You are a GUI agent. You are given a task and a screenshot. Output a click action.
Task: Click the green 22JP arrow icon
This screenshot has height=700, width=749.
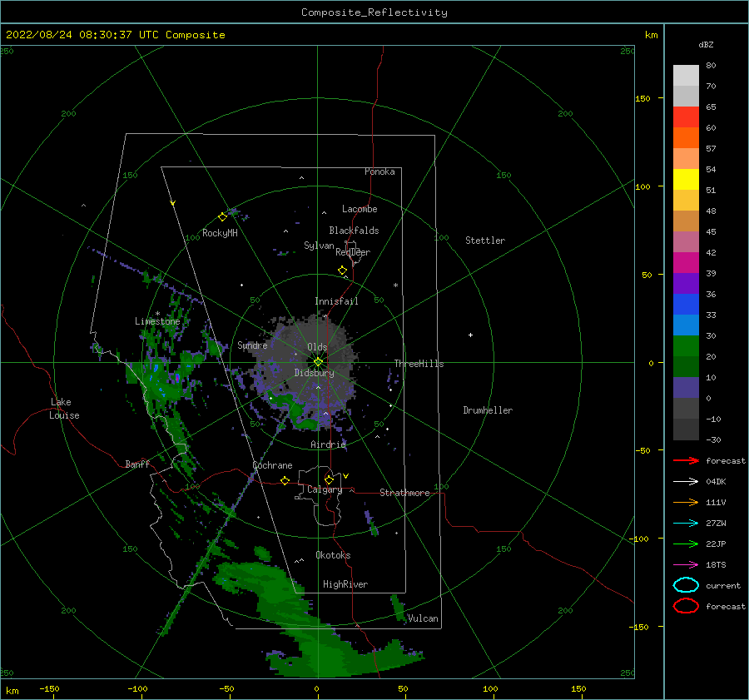point(686,544)
